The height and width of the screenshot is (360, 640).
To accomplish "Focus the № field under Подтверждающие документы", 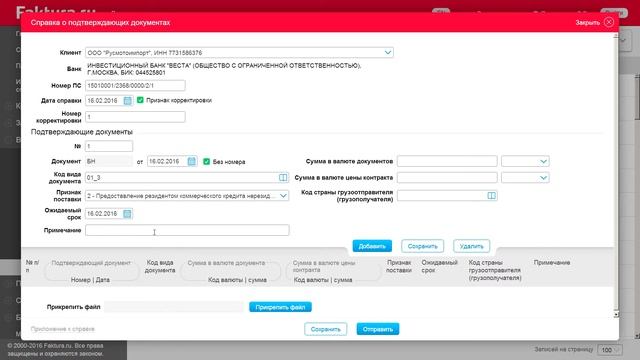I will (x=109, y=146).
